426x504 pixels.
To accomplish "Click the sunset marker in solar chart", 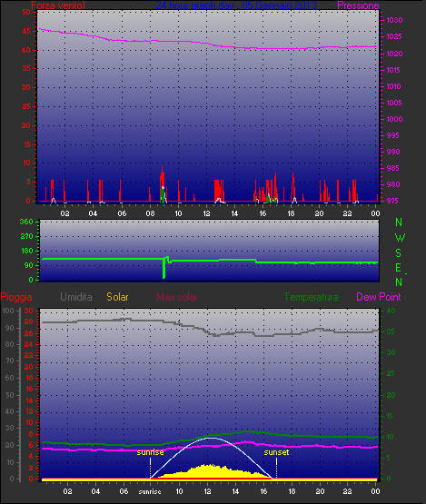I will (x=276, y=452).
